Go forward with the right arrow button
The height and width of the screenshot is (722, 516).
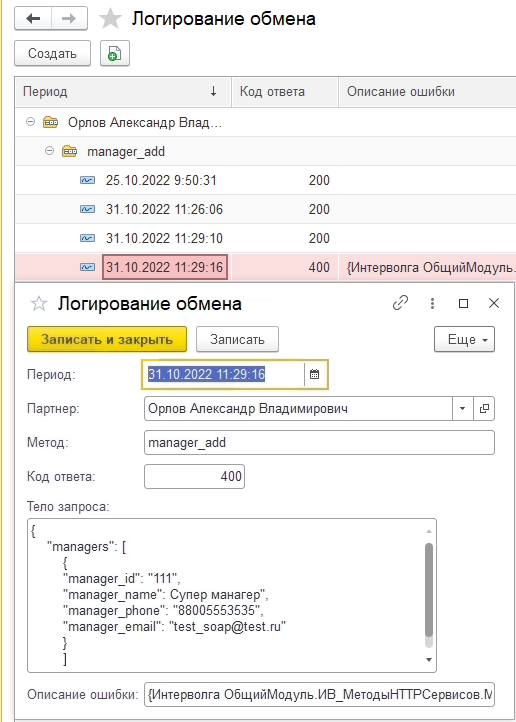69,19
